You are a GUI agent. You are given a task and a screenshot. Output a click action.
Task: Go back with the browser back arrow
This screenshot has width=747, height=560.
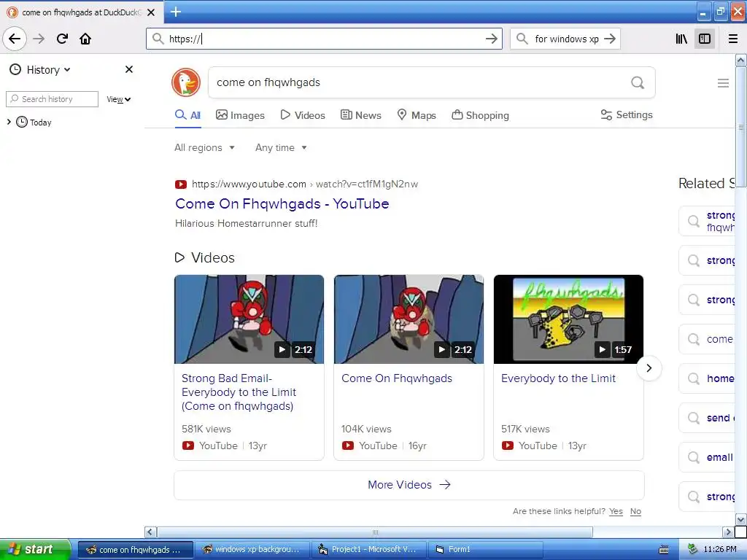click(15, 39)
